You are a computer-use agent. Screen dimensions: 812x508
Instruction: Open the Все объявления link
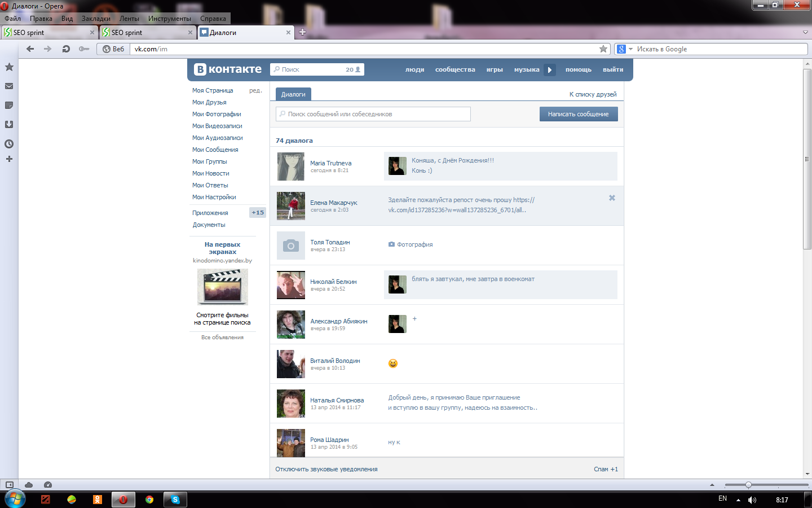[222, 338]
